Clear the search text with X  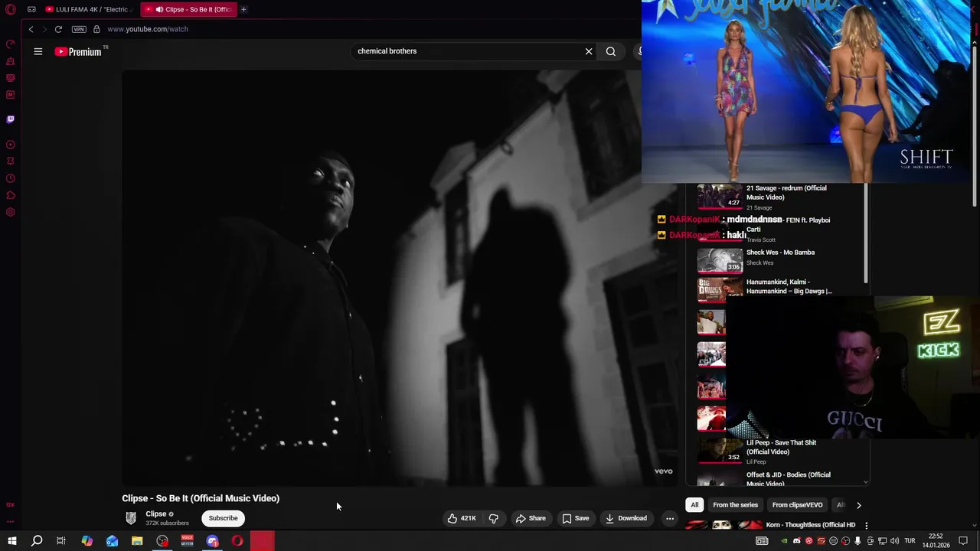pyautogui.click(x=589, y=51)
